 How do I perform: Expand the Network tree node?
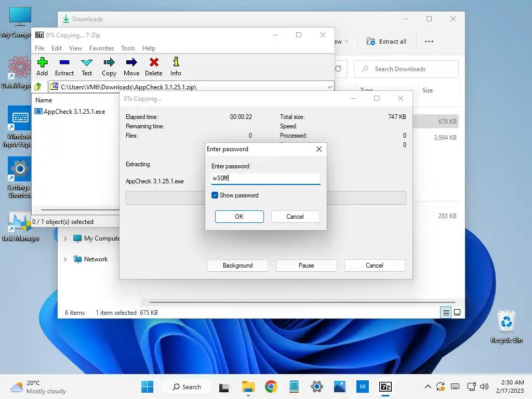point(65,259)
